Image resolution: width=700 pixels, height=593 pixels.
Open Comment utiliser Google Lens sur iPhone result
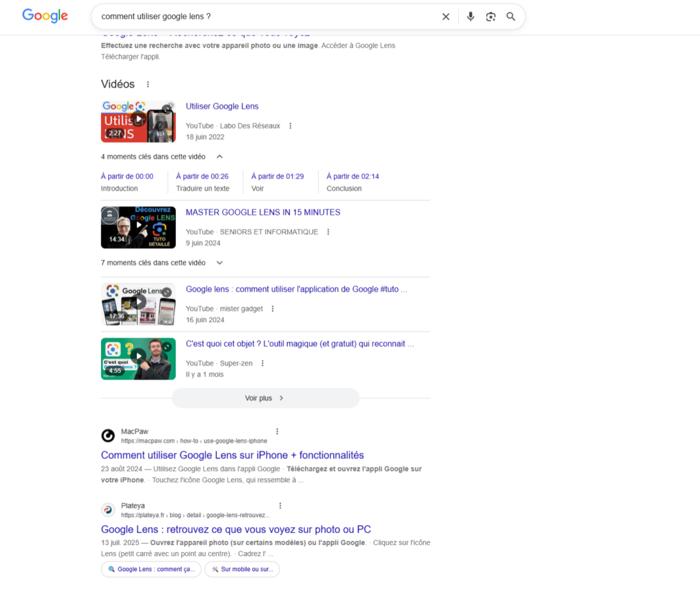tap(232, 455)
